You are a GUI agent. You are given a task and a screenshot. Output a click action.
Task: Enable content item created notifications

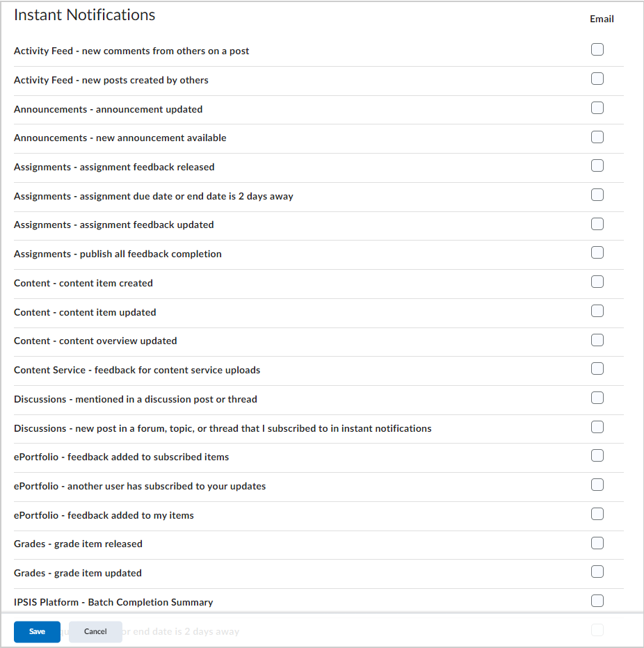tap(597, 282)
